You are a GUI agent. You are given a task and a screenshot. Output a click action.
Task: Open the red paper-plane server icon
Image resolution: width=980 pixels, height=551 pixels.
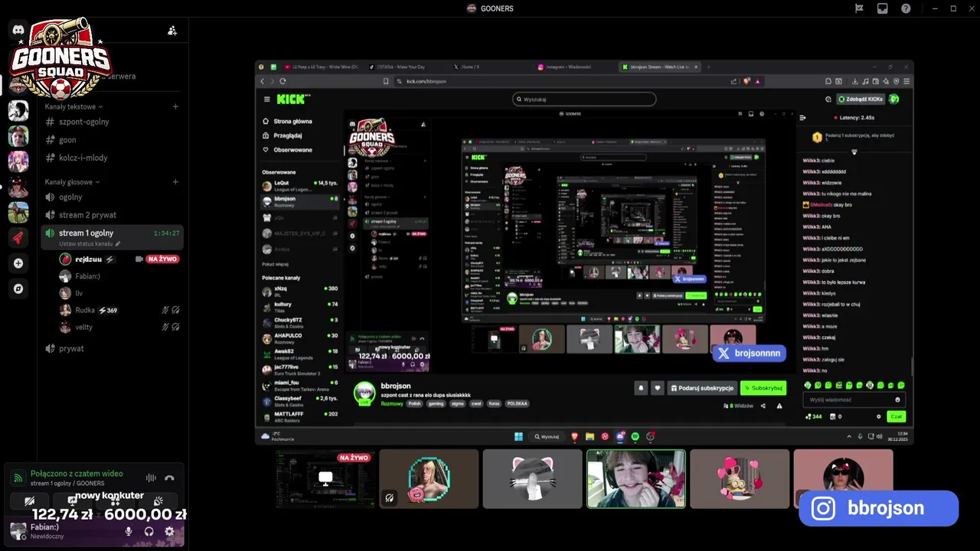(x=18, y=238)
